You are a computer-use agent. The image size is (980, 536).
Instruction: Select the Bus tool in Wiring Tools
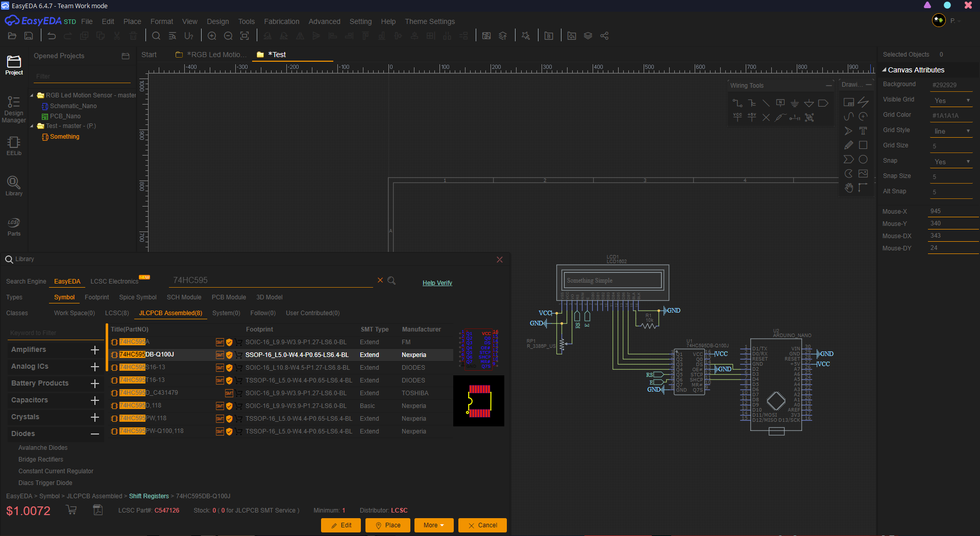[x=752, y=103]
